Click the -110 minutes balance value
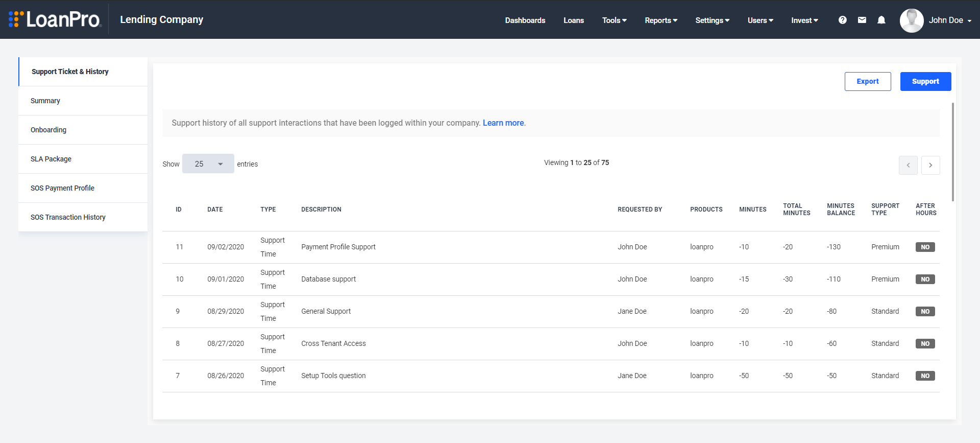The height and width of the screenshot is (443, 980). click(x=834, y=279)
